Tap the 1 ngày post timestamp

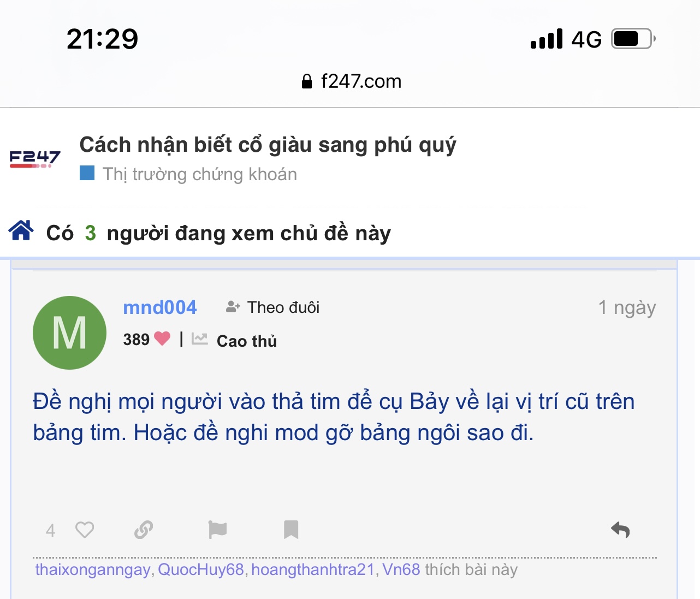tap(627, 307)
